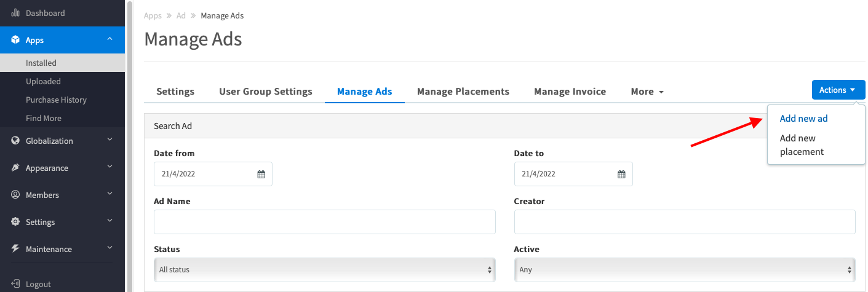Click the Members user icon
The height and width of the screenshot is (292, 868).
pos(15,195)
